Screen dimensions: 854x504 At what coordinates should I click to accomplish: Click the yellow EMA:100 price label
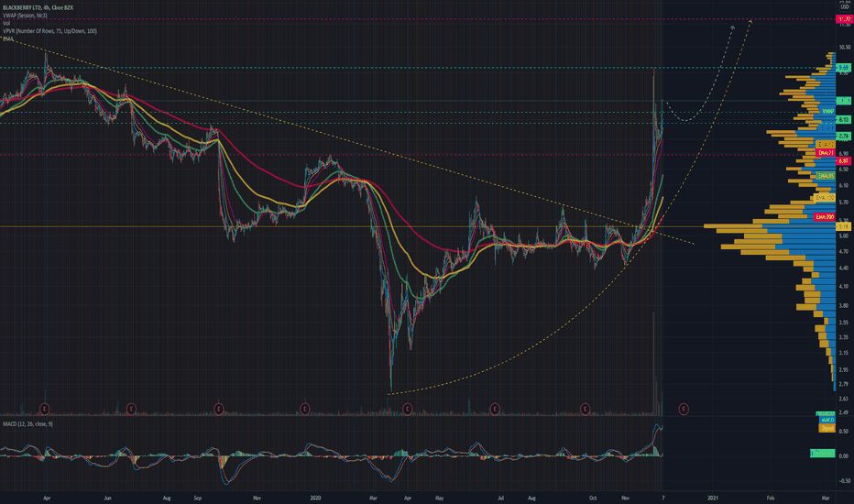pos(825,198)
